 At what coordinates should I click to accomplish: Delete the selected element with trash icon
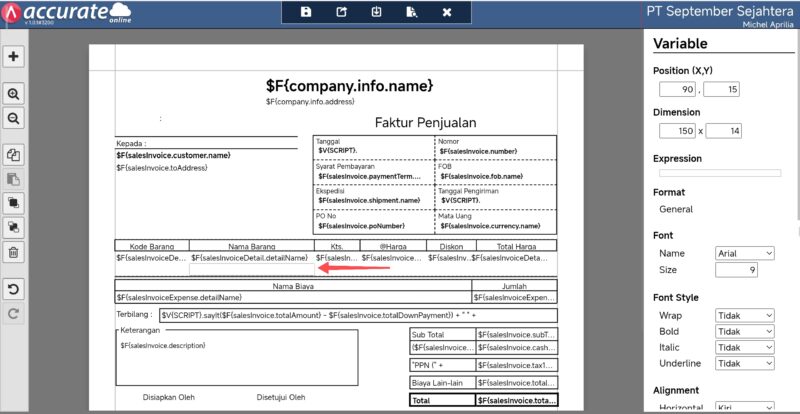(x=14, y=252)
